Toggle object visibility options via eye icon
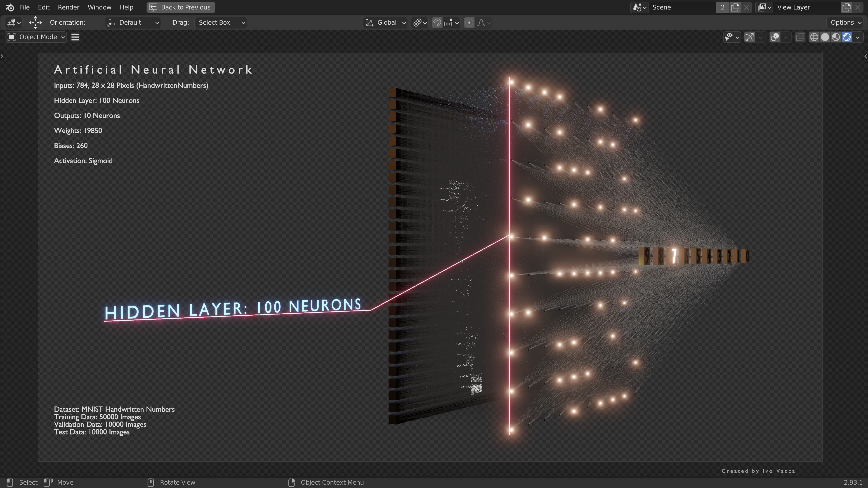This screenshot has width=868, height=488. click(729, 37)
